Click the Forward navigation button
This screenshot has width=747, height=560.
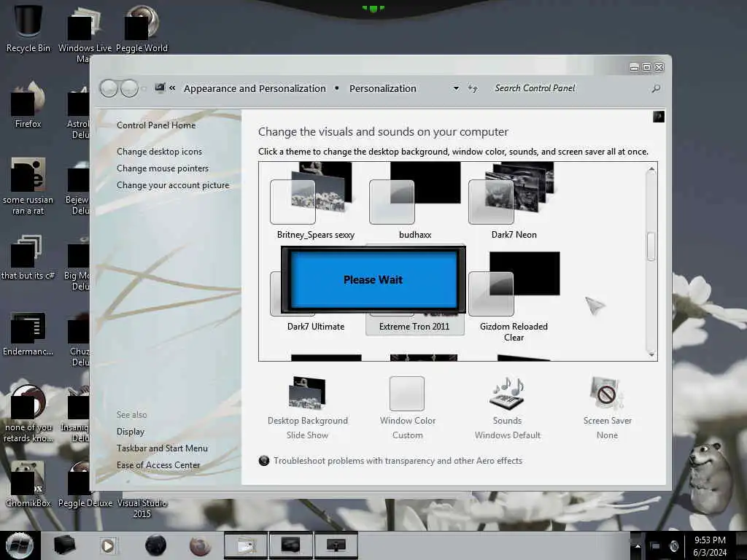(129, 88)
